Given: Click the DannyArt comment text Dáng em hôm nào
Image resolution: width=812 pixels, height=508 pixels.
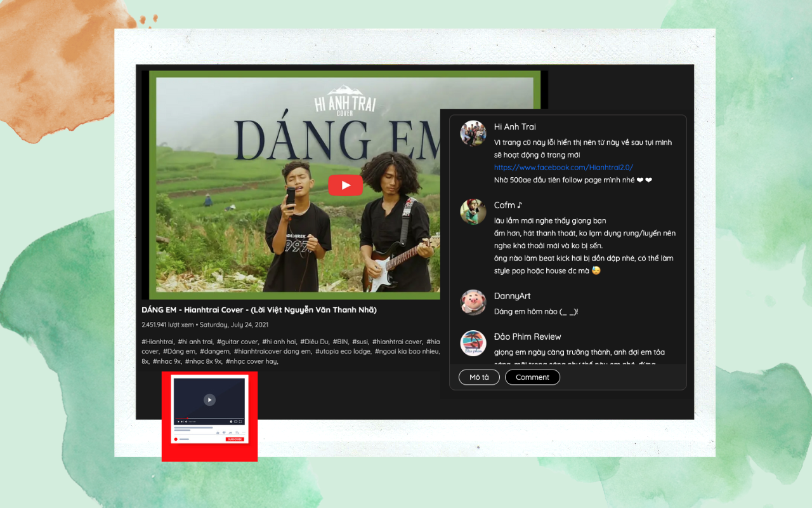Looking at the screenshot, I should [536, 311].
